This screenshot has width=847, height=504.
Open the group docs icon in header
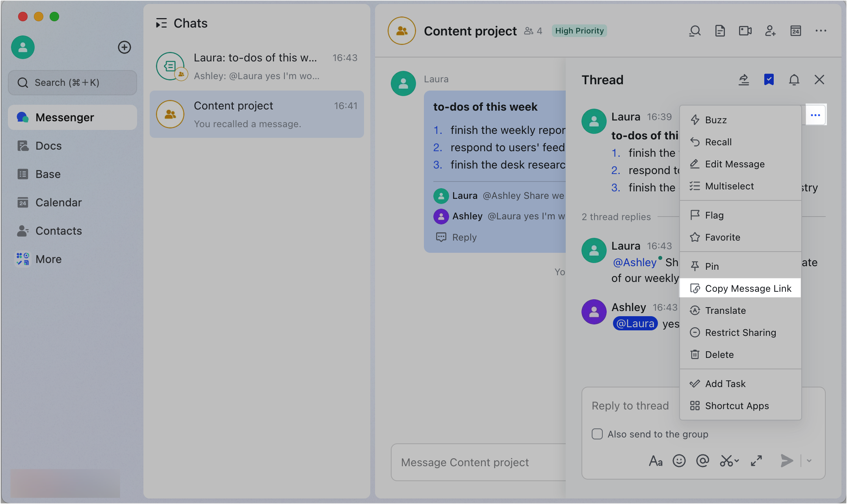coord(720,31)
